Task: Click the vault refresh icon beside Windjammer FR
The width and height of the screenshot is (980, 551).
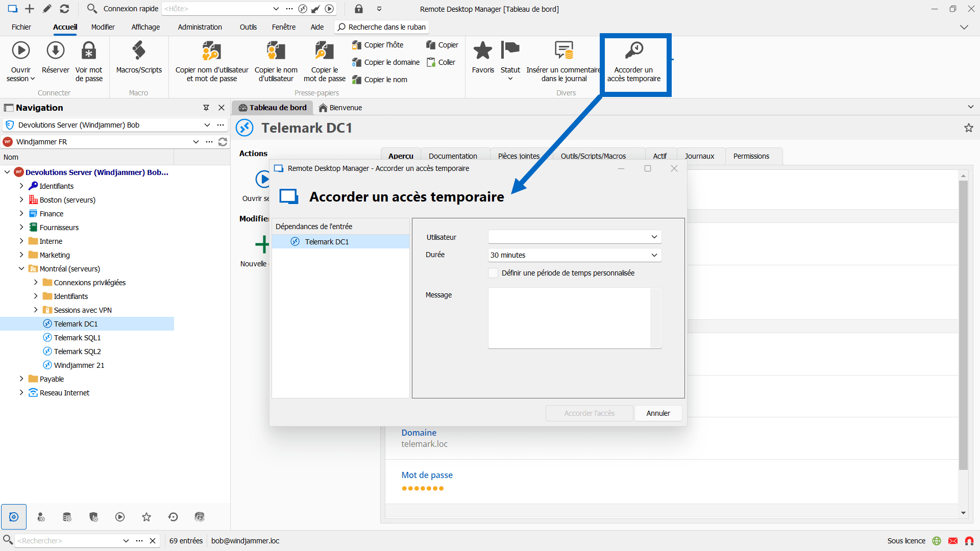Action: pyautogui.click(x=223, y=142)
